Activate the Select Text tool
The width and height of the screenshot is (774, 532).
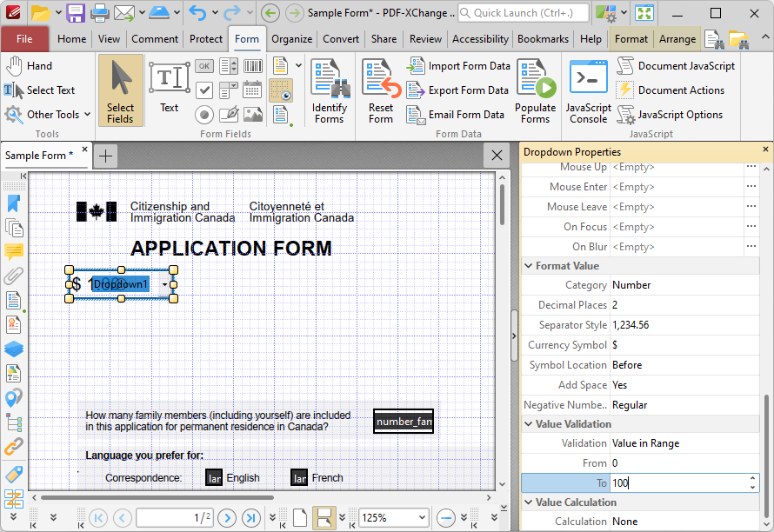pos(40,90)
